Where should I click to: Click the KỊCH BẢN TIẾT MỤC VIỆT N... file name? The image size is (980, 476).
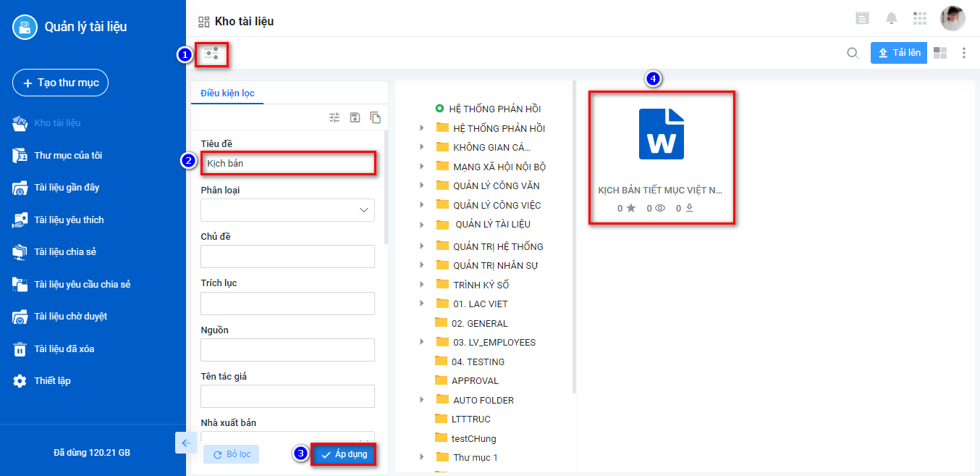click(660, 190)
